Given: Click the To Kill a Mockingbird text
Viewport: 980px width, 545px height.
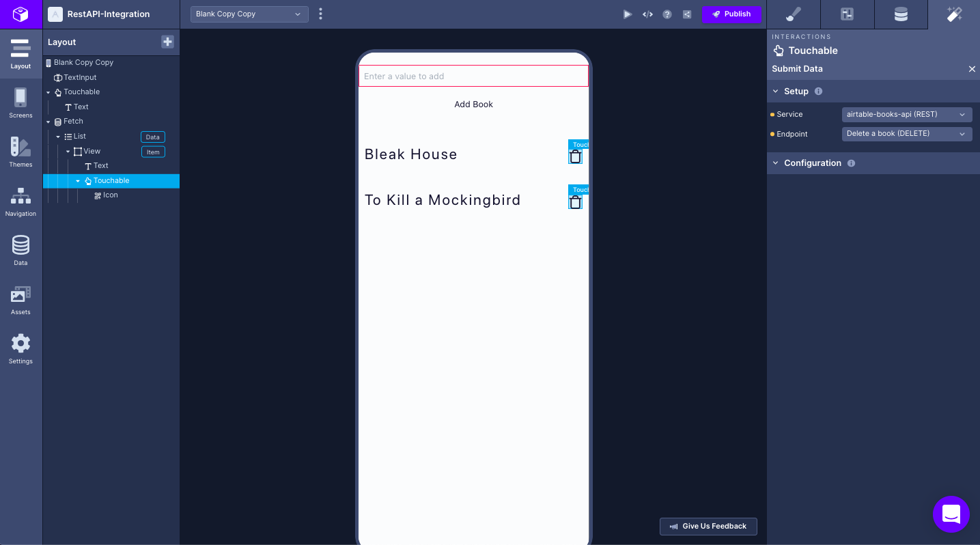Looking at the screenshot, I should click(x=443, y=200).
